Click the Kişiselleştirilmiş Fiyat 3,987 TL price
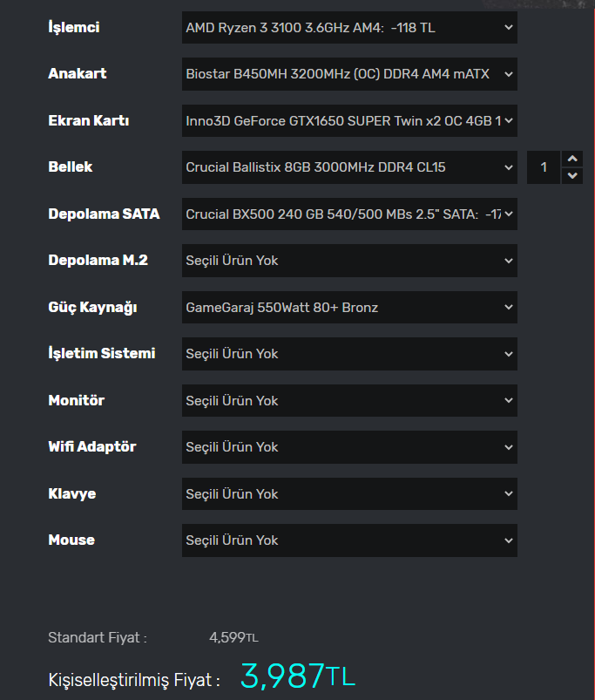 (x=297, y=676)
